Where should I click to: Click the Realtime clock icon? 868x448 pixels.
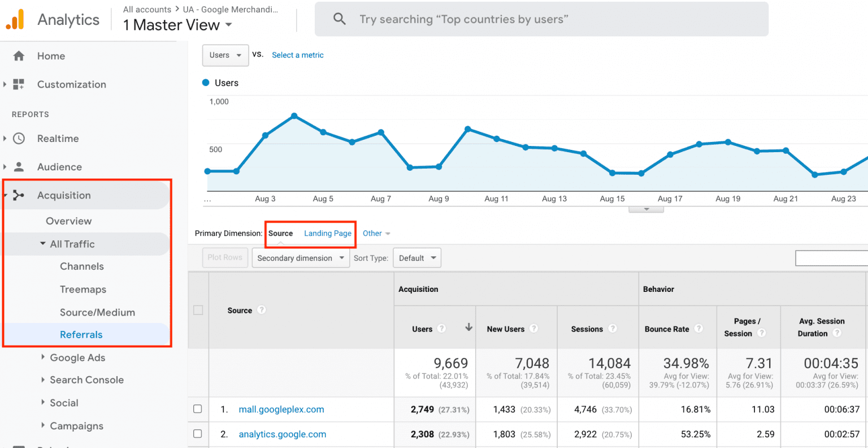(x=20, y=138)
